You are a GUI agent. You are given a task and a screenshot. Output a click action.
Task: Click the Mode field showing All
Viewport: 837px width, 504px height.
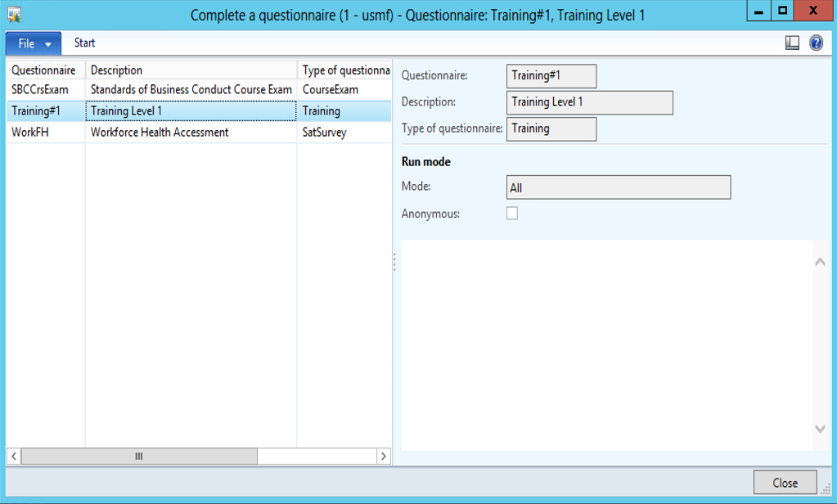point(619,187)
